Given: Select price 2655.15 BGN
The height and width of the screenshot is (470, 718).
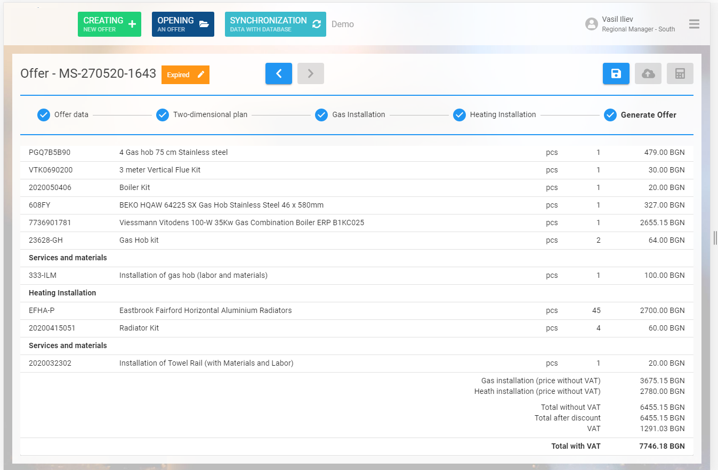Looking at the screenshot, I should point(662,223).
